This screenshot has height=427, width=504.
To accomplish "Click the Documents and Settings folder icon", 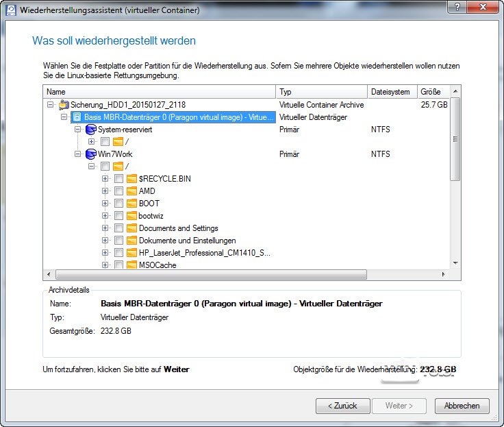I will click(x=131, y=228).
